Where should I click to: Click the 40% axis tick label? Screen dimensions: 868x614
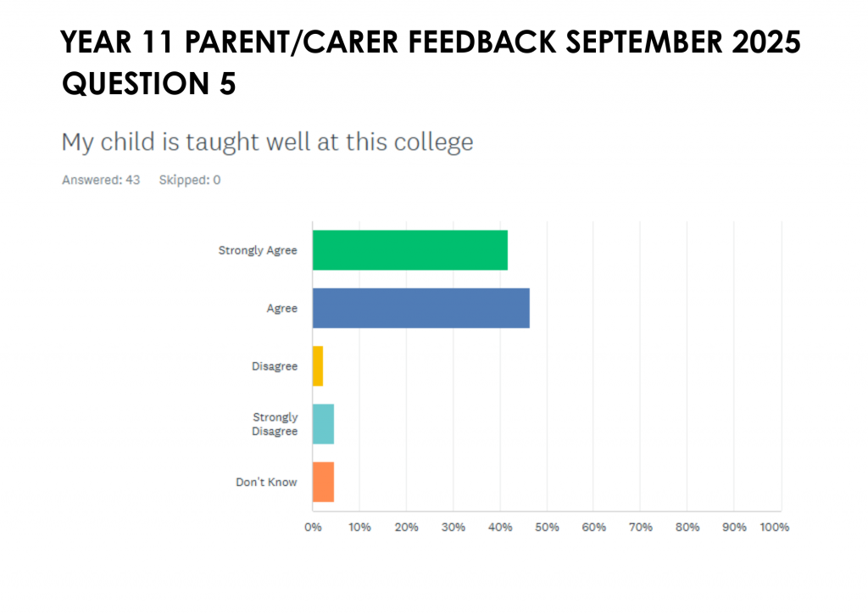pos(500,527)
